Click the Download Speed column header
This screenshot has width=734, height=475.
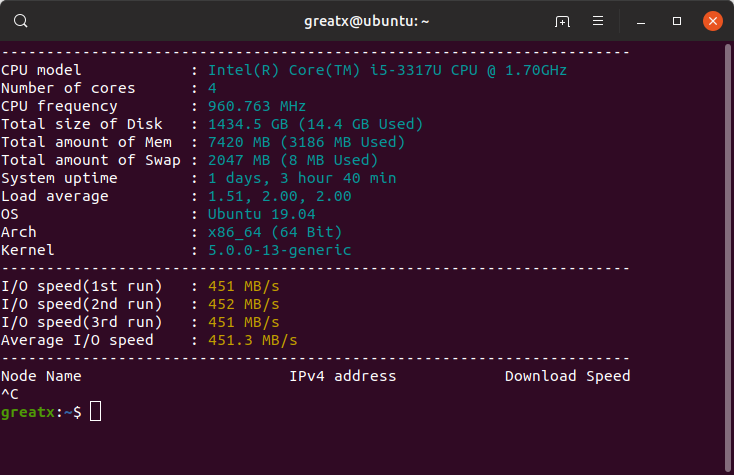(x=567, y=376)
